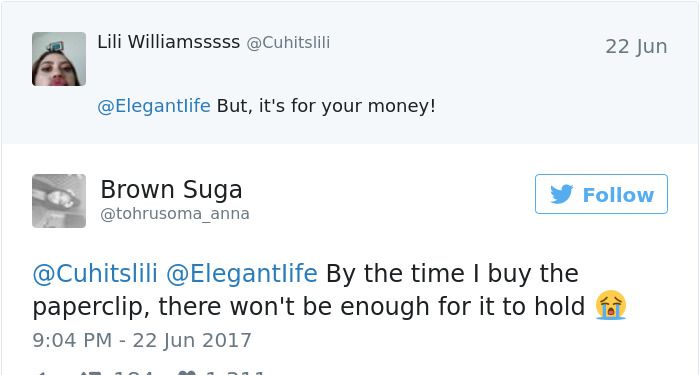Click the loudly crying face emoji
This screenshot has height=375, width=700.
(611, 305)
